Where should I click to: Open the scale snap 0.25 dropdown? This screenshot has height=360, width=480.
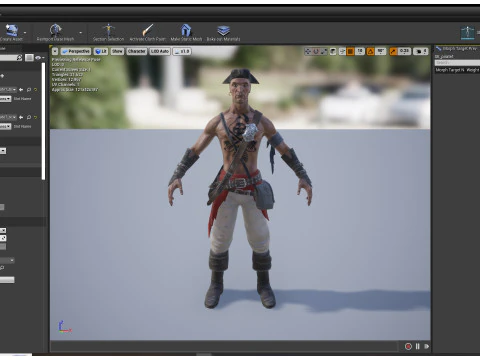404,51
